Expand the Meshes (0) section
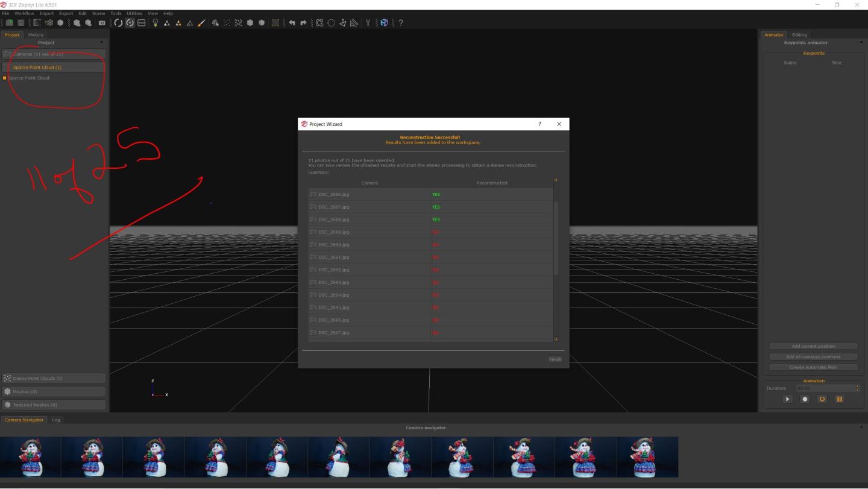 (x=54, y=391)
